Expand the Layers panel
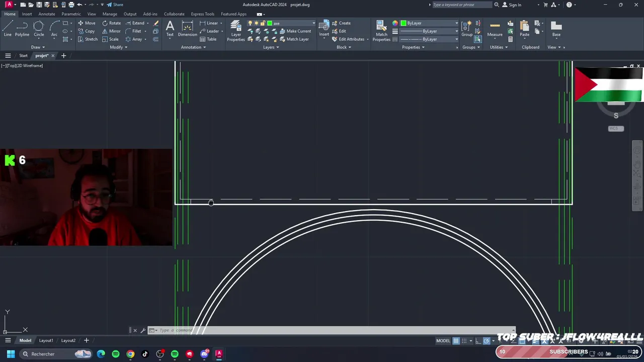 tap(271, 47)
